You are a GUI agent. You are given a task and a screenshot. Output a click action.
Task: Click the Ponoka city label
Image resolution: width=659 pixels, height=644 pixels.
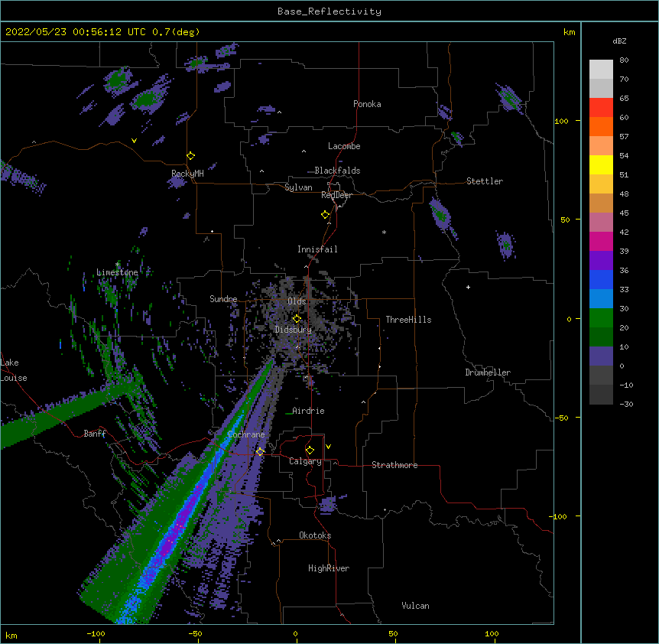367,104
